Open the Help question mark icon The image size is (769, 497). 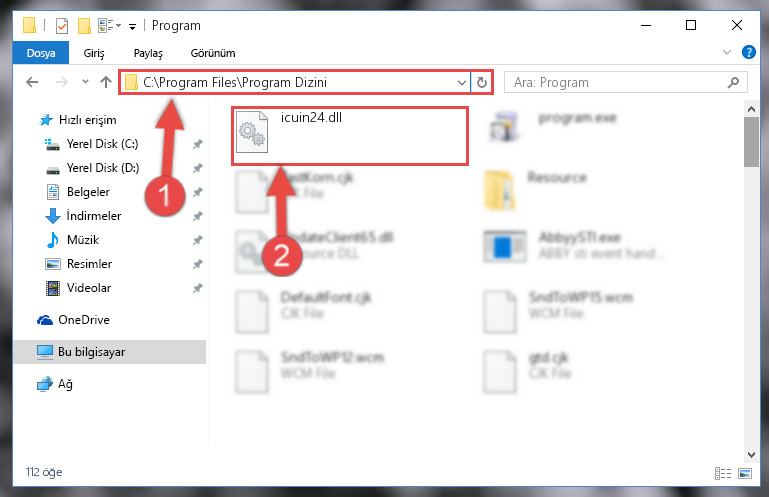(x=748, y=52)
